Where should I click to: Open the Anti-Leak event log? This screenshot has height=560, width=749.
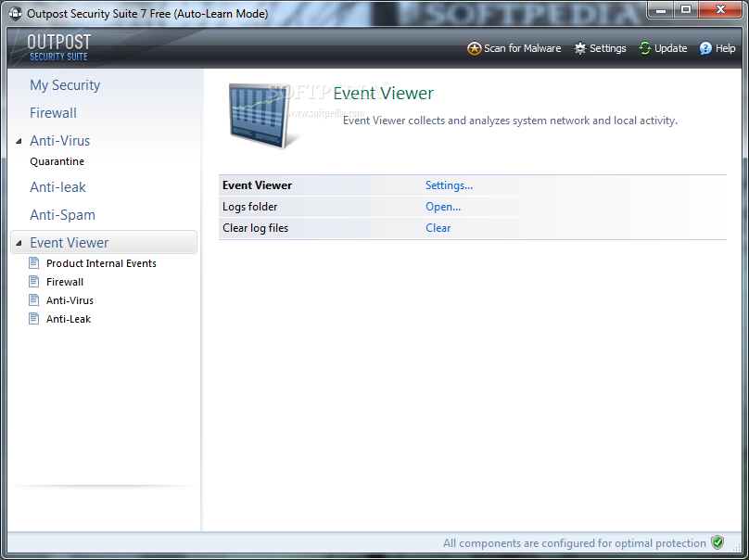pyautogui.click(x=69, y=319)
